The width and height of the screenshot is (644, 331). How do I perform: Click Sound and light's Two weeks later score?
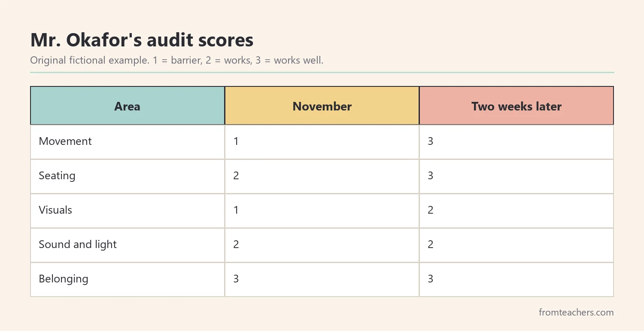click(516, 245)
